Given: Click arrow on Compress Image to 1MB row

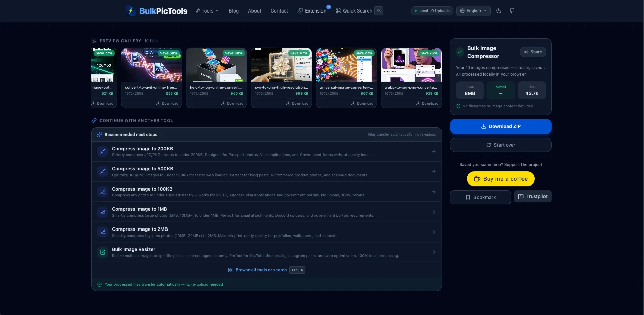Looking at the screenshot, I should click(x=434, y=212).
